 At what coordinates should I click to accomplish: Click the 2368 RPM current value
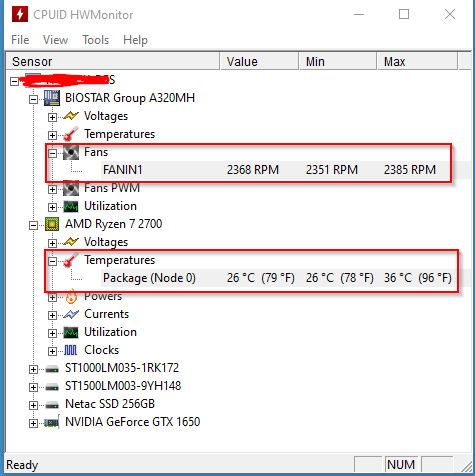[253, 170]
